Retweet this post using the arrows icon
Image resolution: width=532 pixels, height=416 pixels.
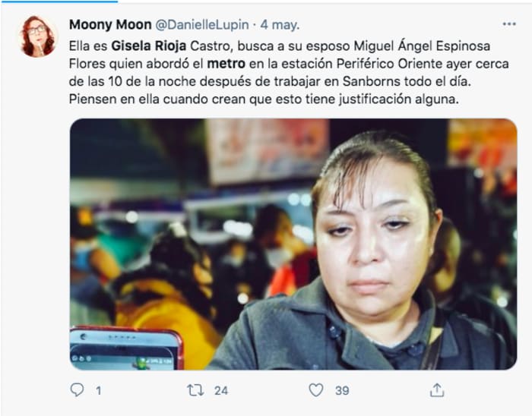point(195,390)
